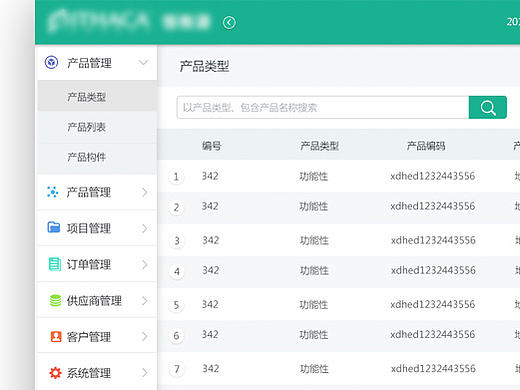Click 功能性 in row 6
The width and height of the screenshot is (520, 390).
coord(314,335)
